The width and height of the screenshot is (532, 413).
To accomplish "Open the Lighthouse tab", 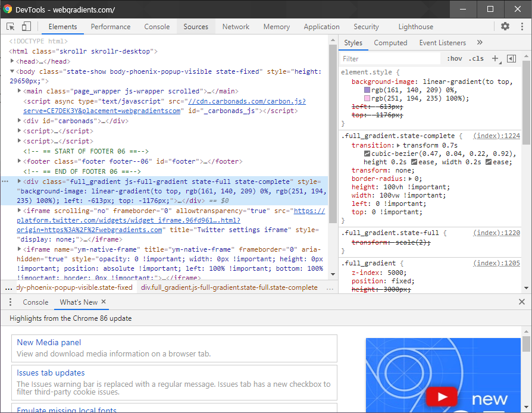I will (x=415, y=26).
